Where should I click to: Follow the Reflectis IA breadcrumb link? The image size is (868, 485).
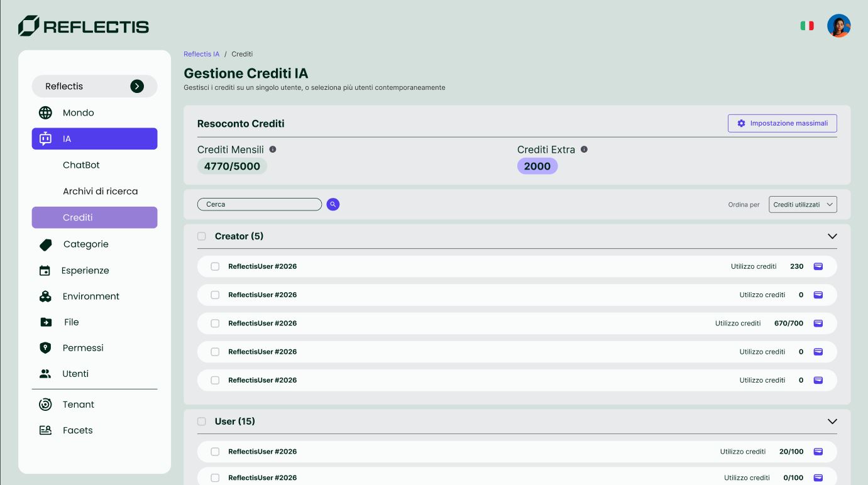pyautogui.click(x=201, y=54)
